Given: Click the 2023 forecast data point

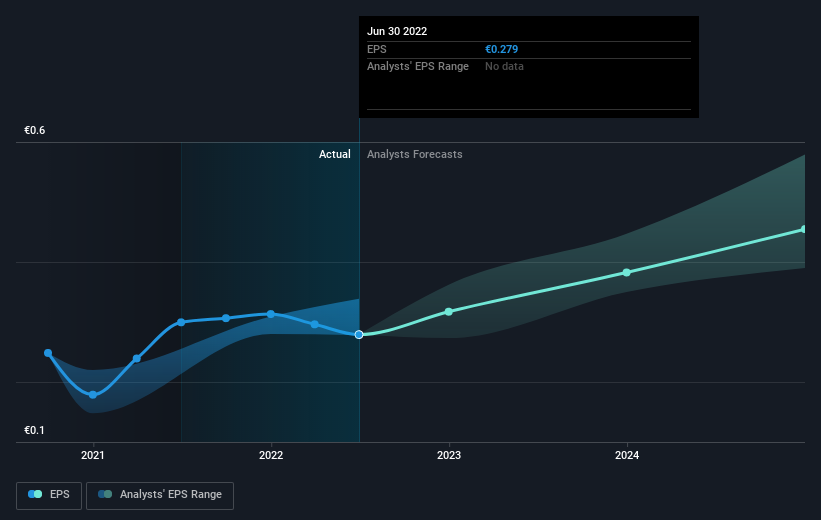Looking at the screenshot, I should (x=449, y=312).
